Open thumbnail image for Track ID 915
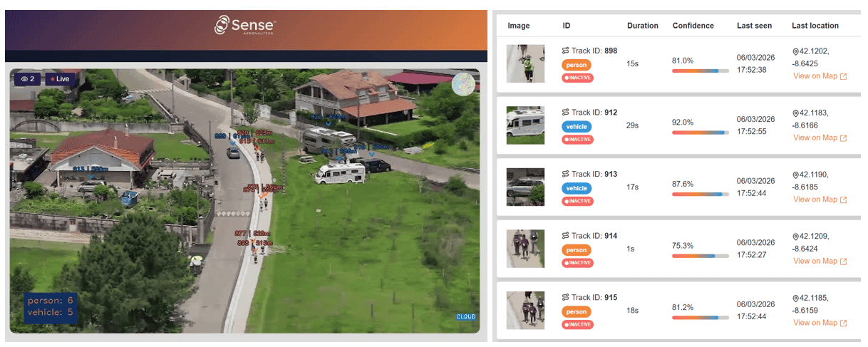Viewport: 868px width, 347px height. point(525,310)
